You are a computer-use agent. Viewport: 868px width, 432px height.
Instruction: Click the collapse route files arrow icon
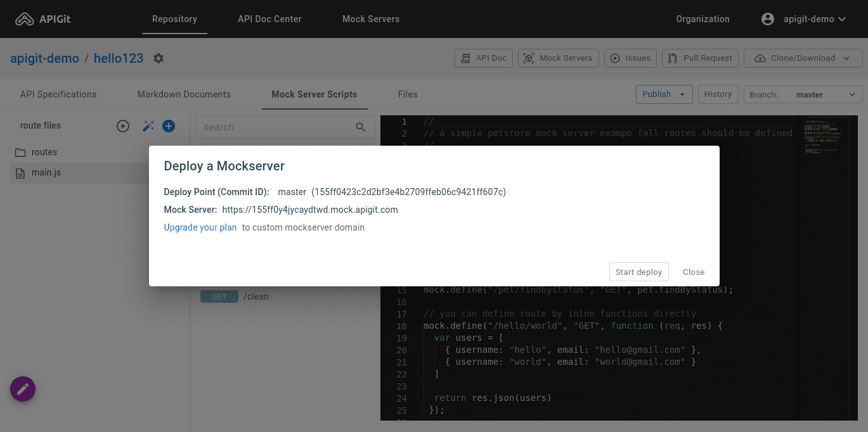point(123,126)
